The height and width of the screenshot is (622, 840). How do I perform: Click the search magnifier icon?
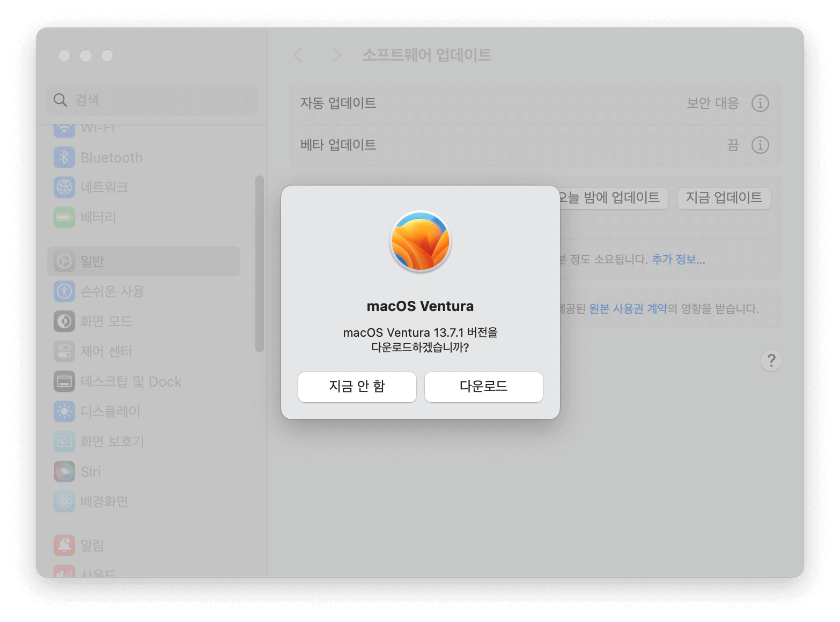(60, 100)
